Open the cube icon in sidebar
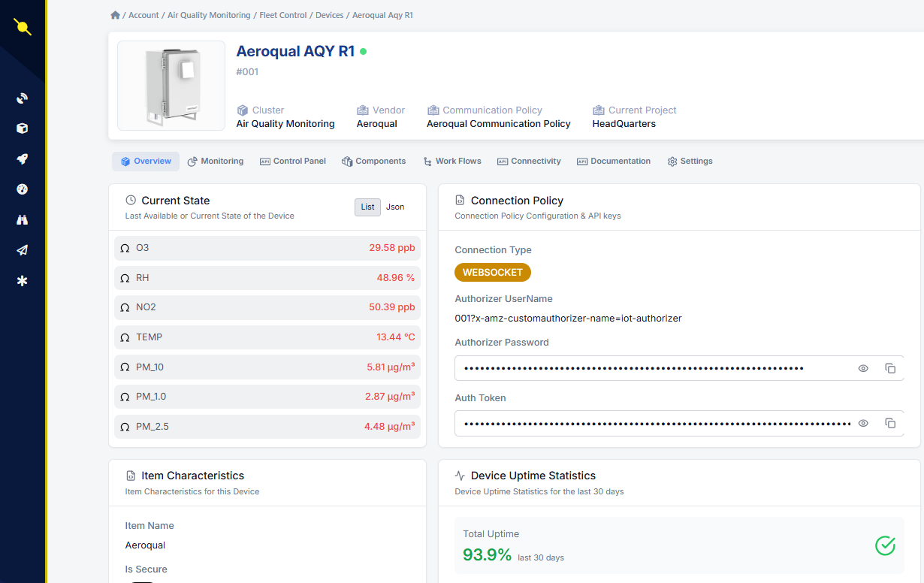Screen dimensions: 924x583 pos(22,128)
